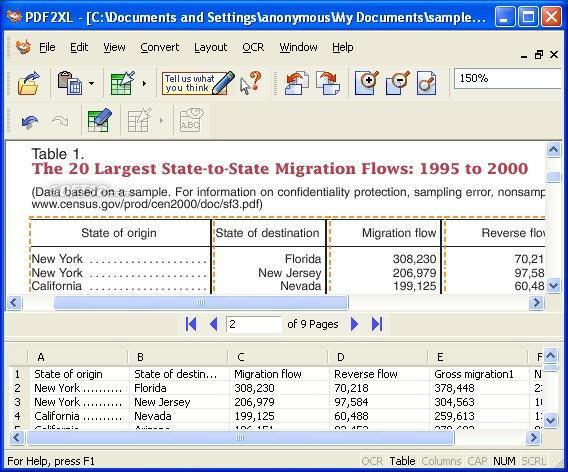Rotate page clockwise icon
This screenshot has width=568, height=472.
[x=328, y=83]
